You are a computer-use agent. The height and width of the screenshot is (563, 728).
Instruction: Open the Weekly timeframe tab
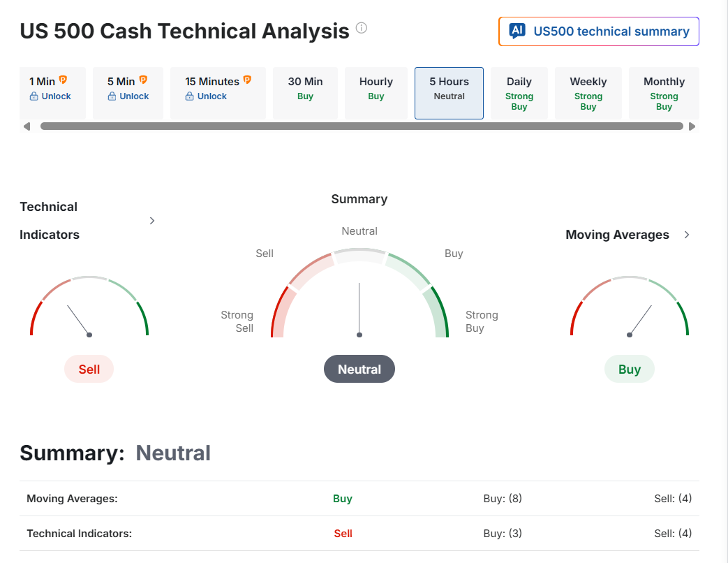point(588,92)
